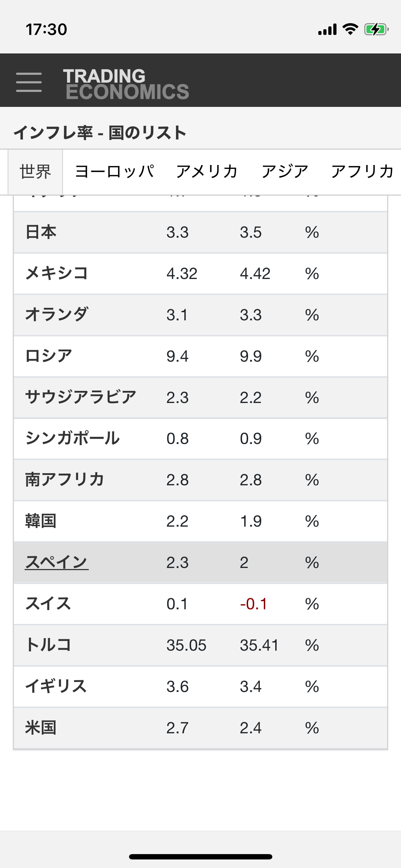
Task: Switch to the ヨーロッパ tab
Action: (x=115, y=172)
